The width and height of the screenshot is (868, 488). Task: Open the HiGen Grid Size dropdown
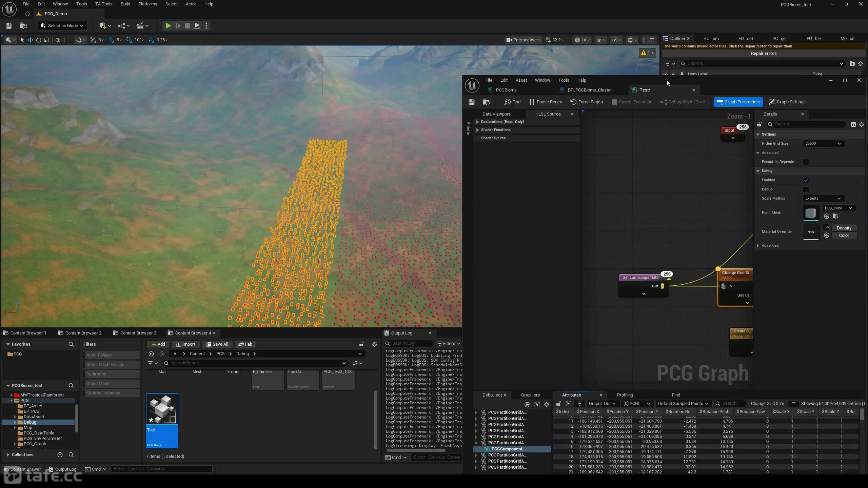pyautogui.click(x=823, y=144)
